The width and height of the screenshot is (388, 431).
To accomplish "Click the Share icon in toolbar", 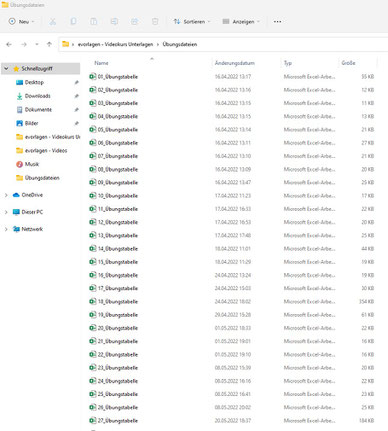I will (x=135, y=22).
